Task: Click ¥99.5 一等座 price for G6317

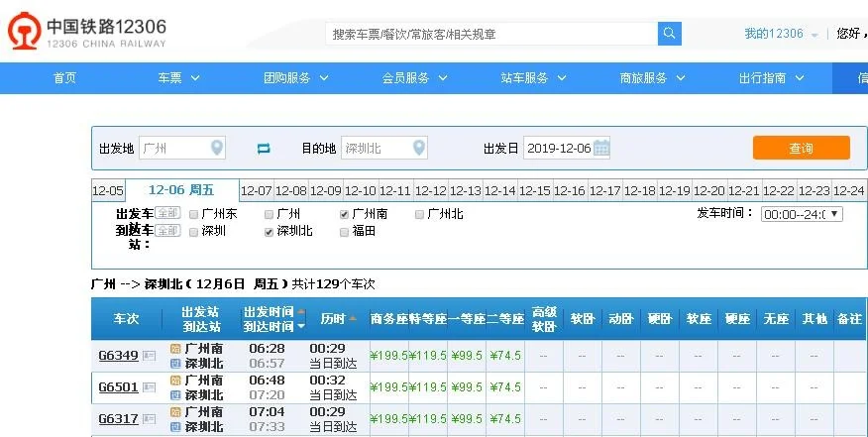Action: click(x=467, y=419)
